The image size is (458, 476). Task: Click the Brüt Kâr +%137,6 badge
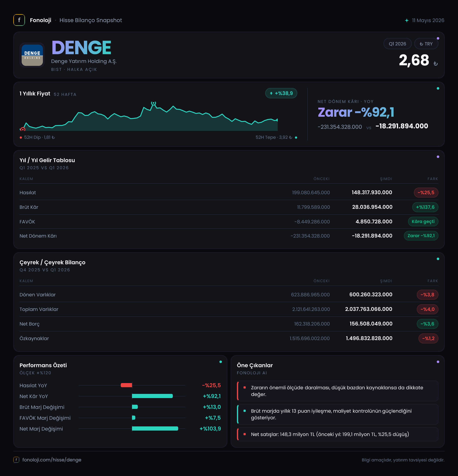tap(425, 207)
